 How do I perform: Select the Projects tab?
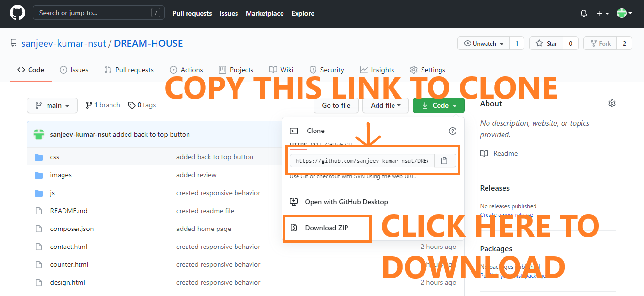point(236,70)
